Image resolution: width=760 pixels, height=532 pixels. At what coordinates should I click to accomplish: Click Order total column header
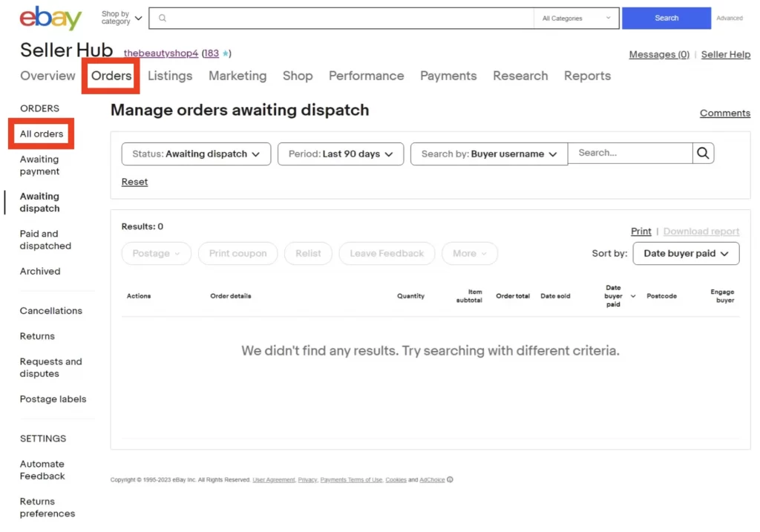(x=513, y=296)
